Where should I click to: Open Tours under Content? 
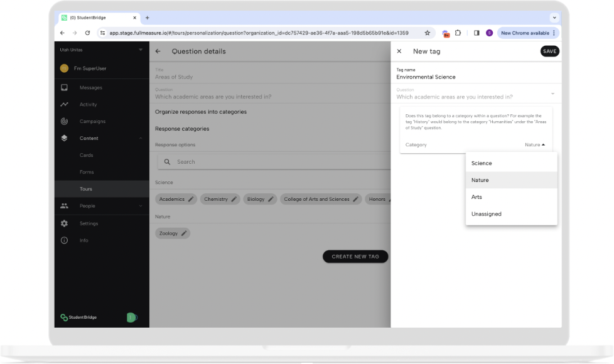coord(102,189)
